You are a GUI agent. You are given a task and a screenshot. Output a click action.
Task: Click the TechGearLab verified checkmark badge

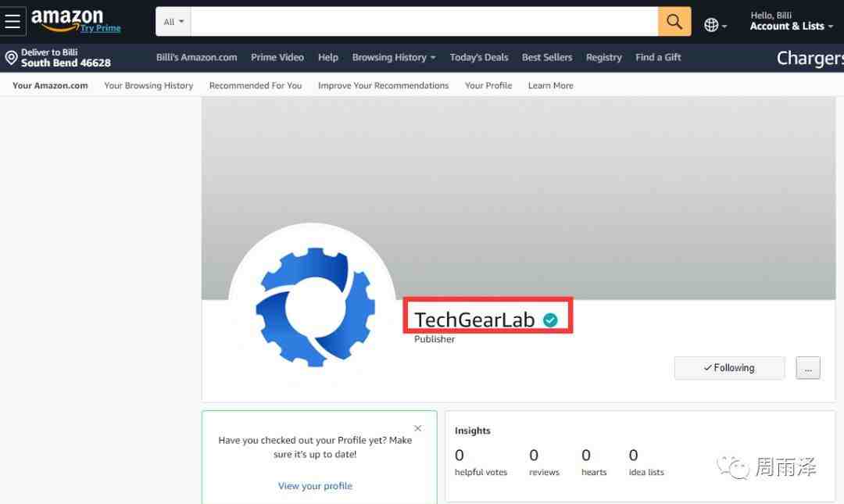550,320
